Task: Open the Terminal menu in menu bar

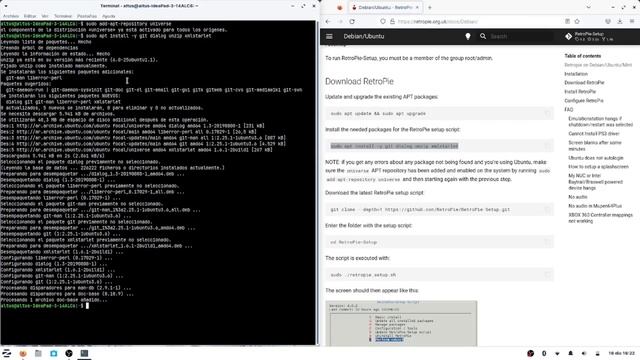Action: click(x=63, y=16)
